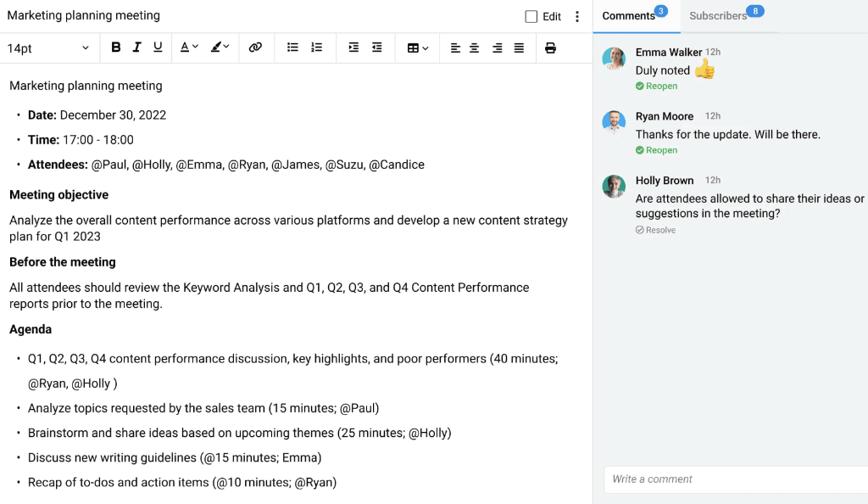Click the "Recap of to-dos and action items" item
The height and width of the screenshot is (504, 868).
[x=182, y=483]
